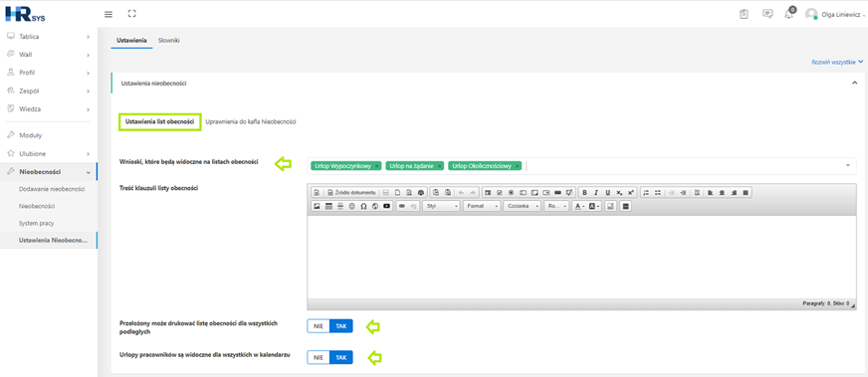Remove the Urlop na żądanie tag
The image size is (868, 377).
440,166
